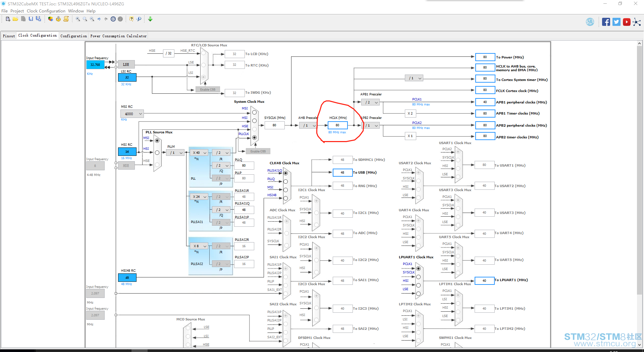Zoom in on the clock diagram
Screen dimensions: 644x352
(78, 19)
